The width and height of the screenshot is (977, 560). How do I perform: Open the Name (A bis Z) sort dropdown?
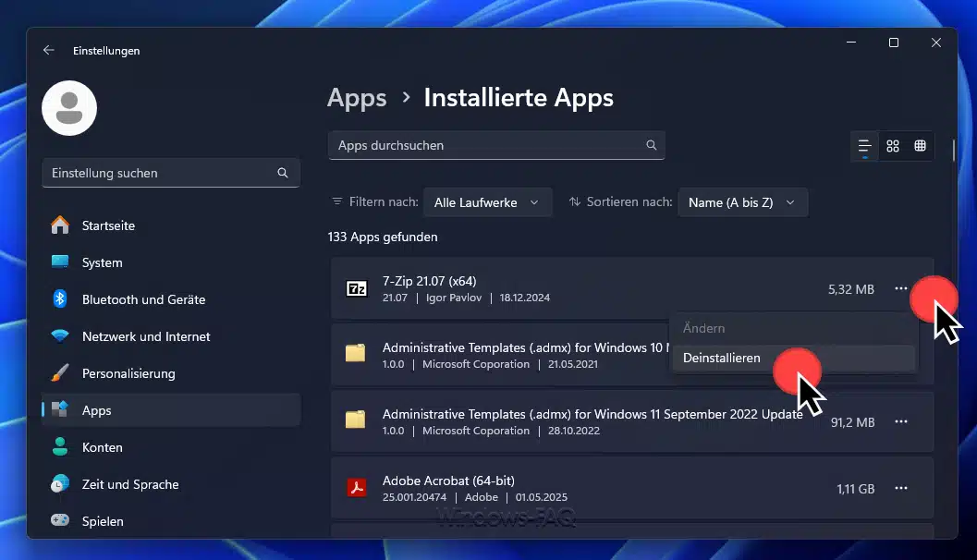[742, 202]
